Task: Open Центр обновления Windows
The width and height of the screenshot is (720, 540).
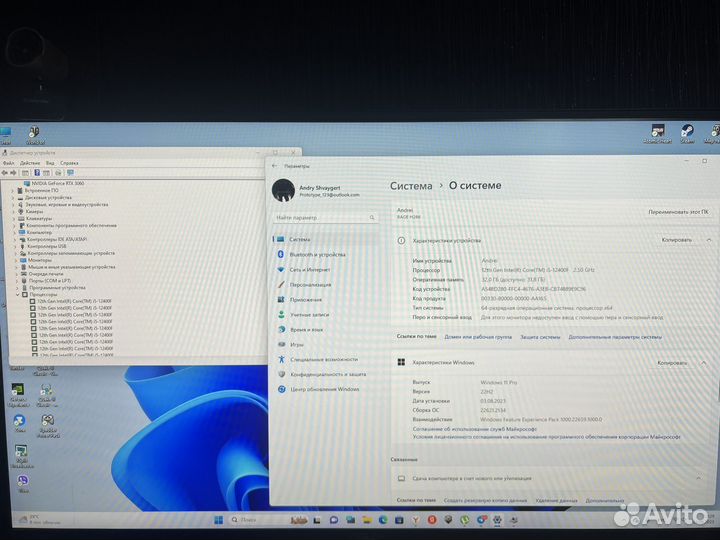Action: 325,389
